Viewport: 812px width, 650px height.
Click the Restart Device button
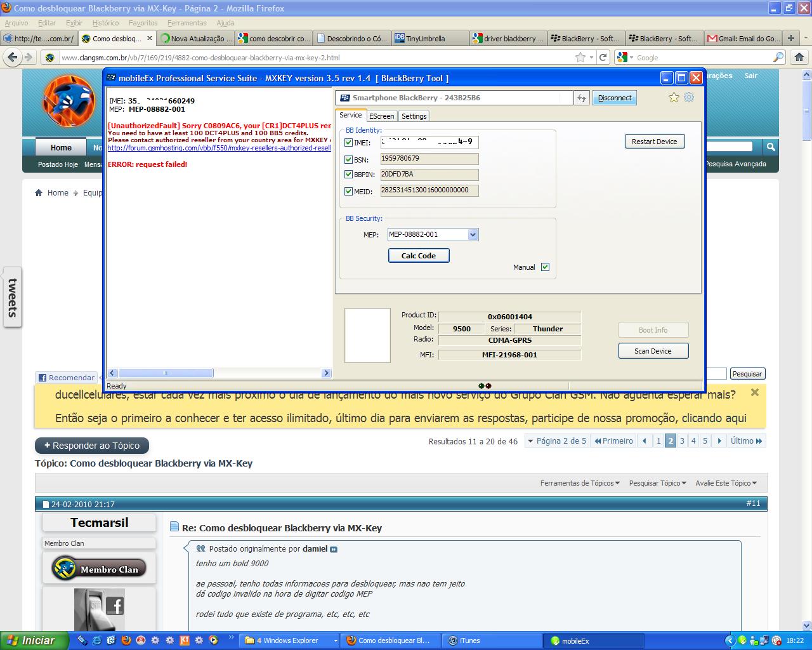pos(654,142)
